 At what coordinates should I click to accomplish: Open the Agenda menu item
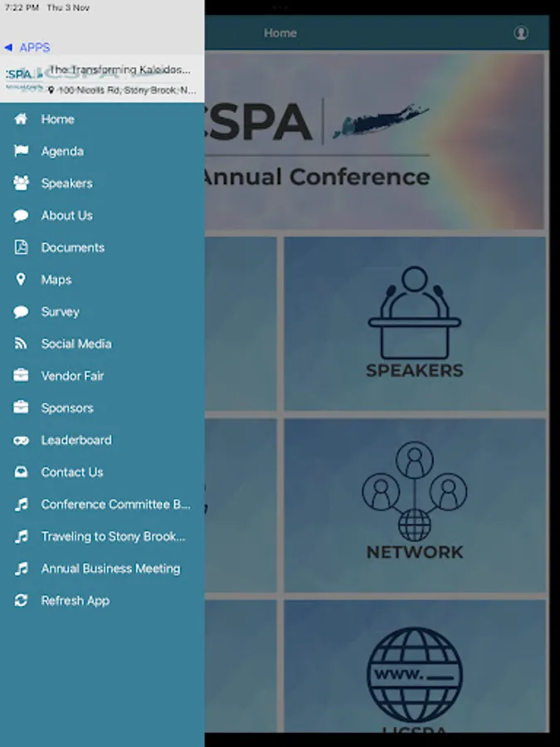(102, 151)
